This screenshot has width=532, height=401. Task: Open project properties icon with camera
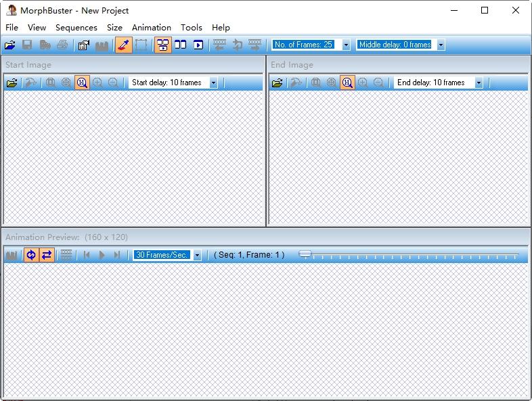coord(84,45)
